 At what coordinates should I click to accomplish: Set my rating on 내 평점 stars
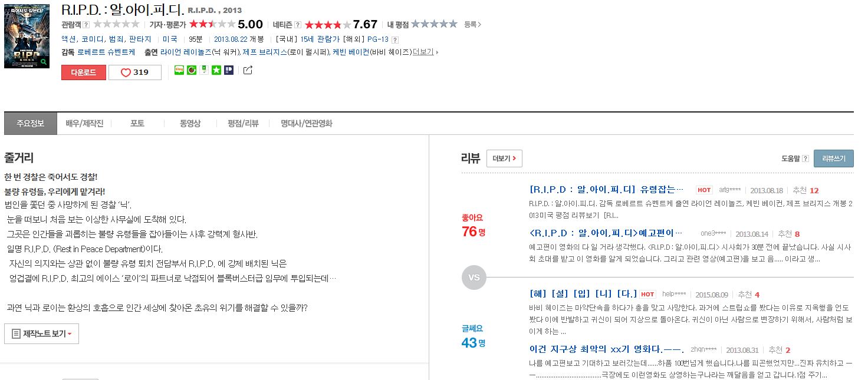[x=434, y=24]
